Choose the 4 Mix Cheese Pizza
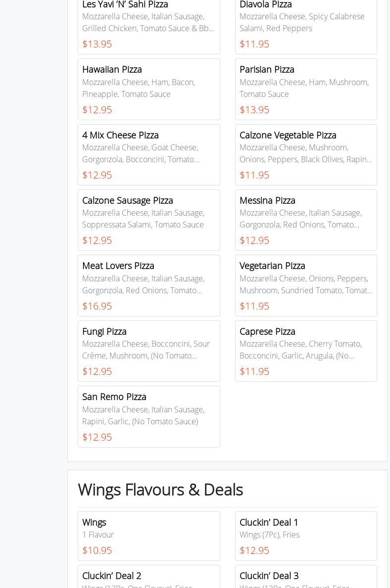This screenshot has height=588, width=390. 148,154
